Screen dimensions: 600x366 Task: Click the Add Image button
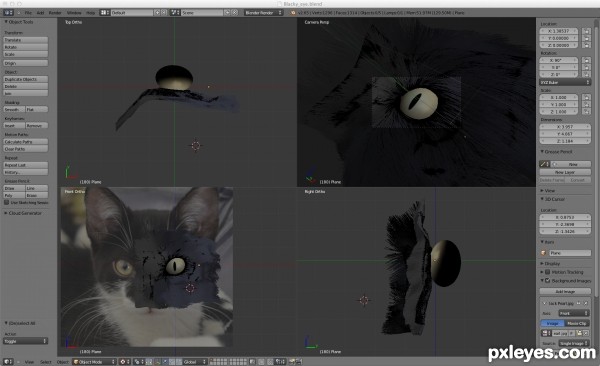(565, 291)
